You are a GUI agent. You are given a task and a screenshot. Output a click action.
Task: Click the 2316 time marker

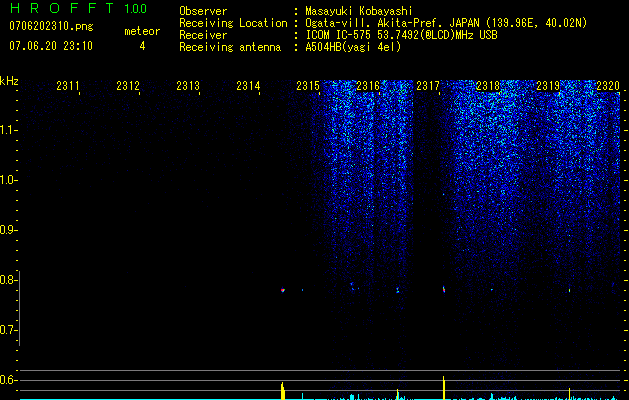pyautogui.click(x=368, y=86)
